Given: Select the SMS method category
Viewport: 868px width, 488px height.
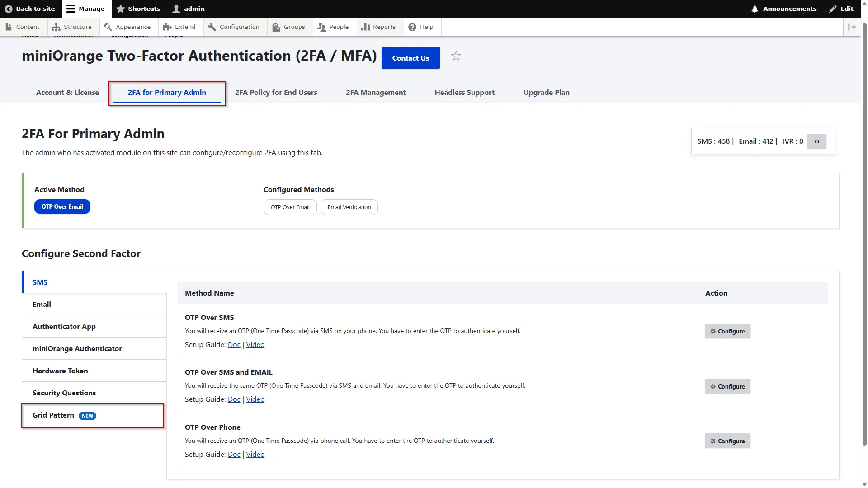Looking at the screenshot, I should [94, 282].
